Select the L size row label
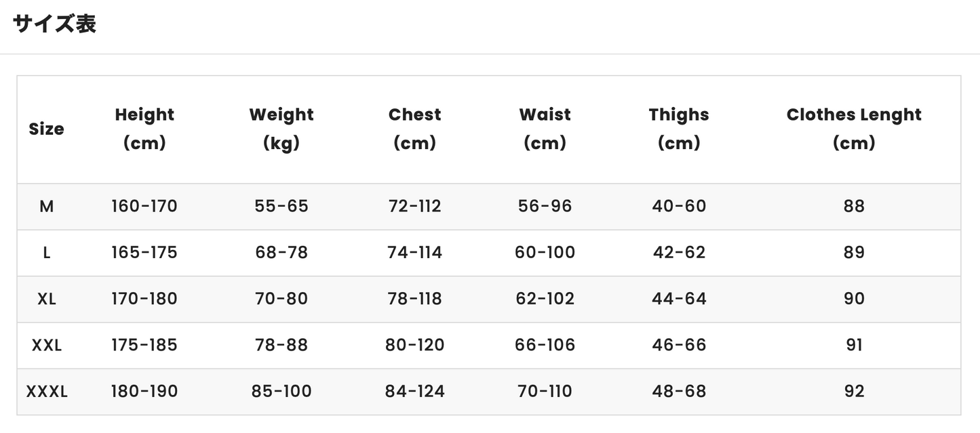The height and width of the screenshot is (433, 980). pos(46,253)
